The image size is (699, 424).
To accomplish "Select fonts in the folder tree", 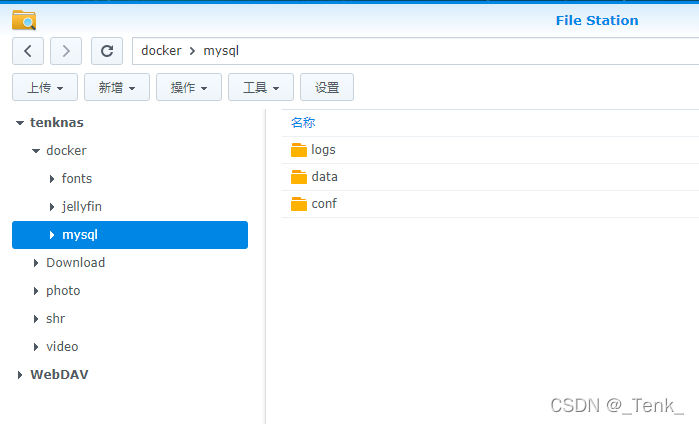I will [77, 179].
